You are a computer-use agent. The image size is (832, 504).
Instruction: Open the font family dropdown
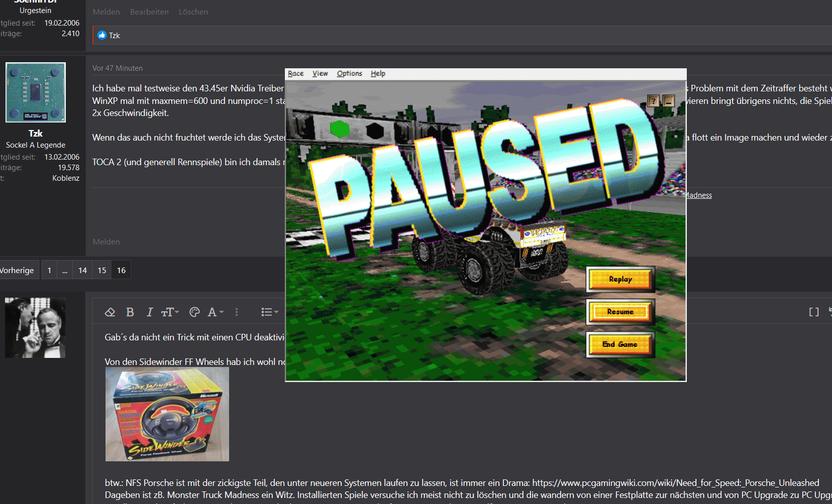216,312
